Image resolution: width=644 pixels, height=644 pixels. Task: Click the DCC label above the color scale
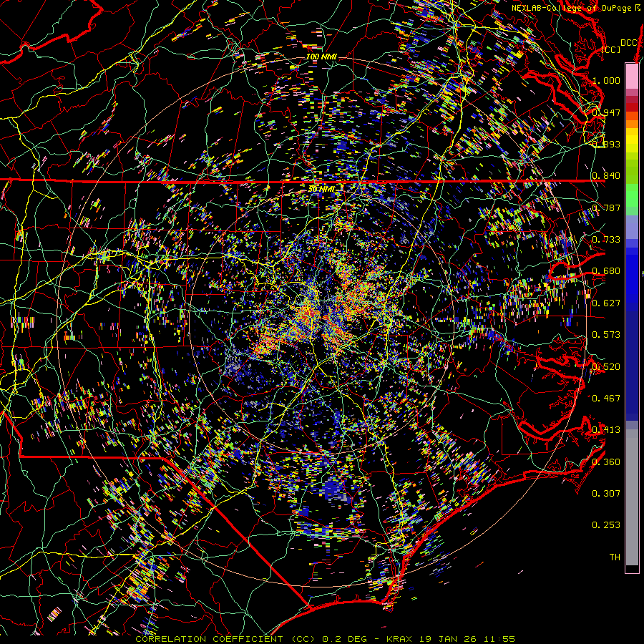[628, 43]
